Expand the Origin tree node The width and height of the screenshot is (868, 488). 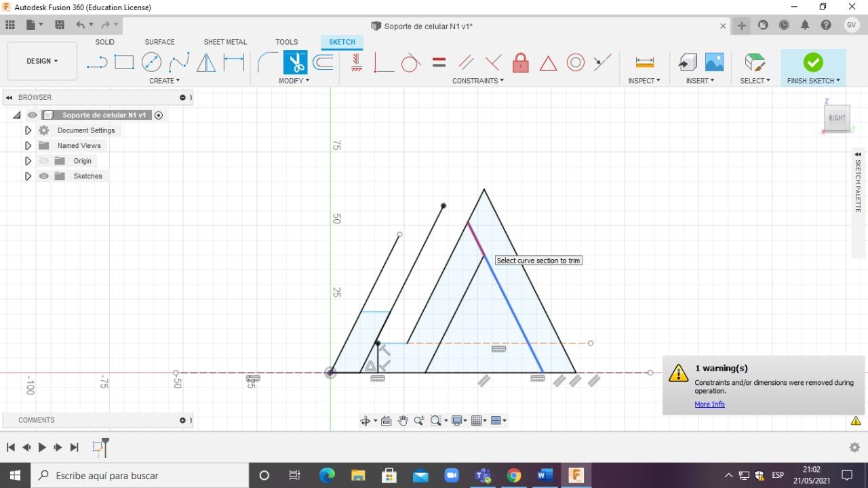pos(28,161)
